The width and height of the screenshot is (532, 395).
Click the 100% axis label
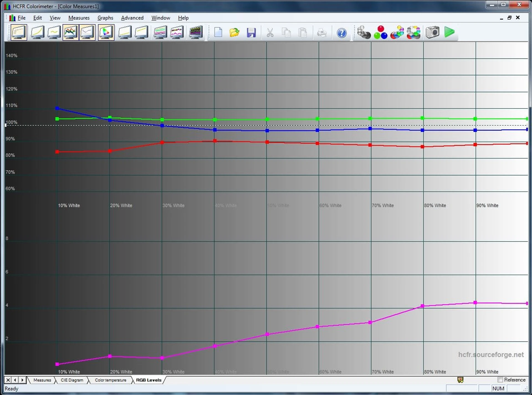[11, 122]
